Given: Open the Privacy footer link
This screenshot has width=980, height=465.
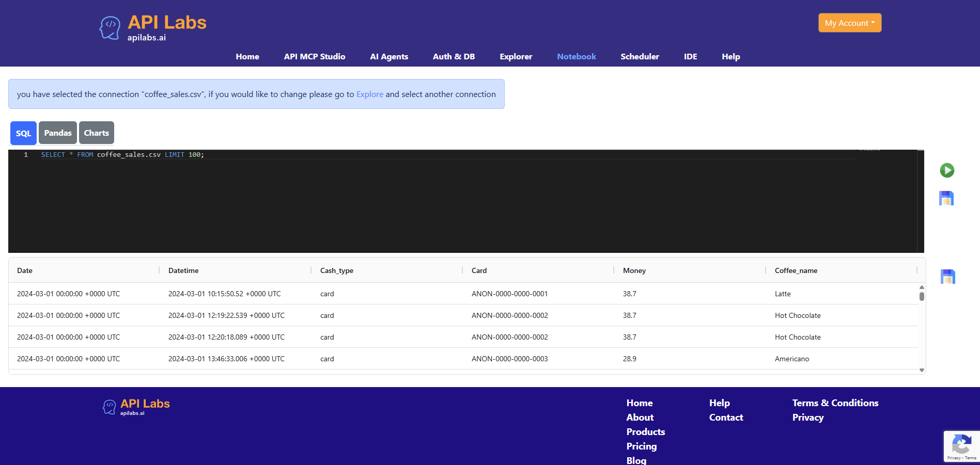Looking at the screenshot, I should point(808,418).
